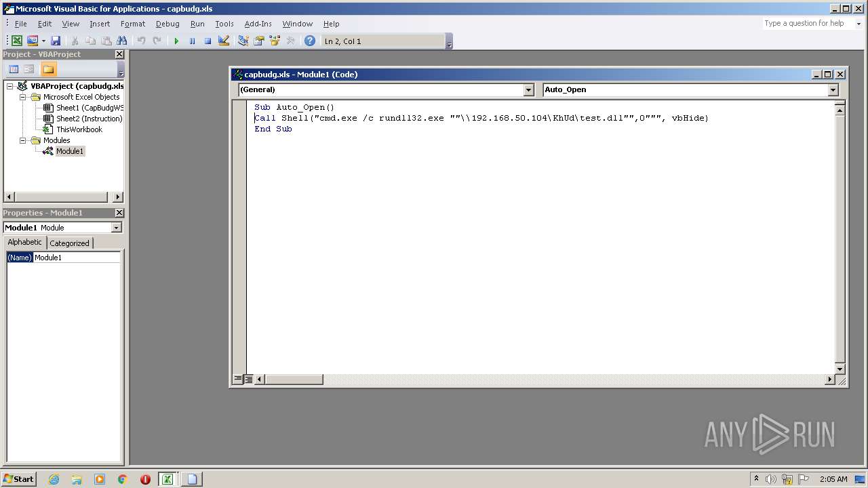This screenshot has width=868, height=488.
Task: Collapse the Modules folder node
Action: pyautogui.click(x=23, y=140)
